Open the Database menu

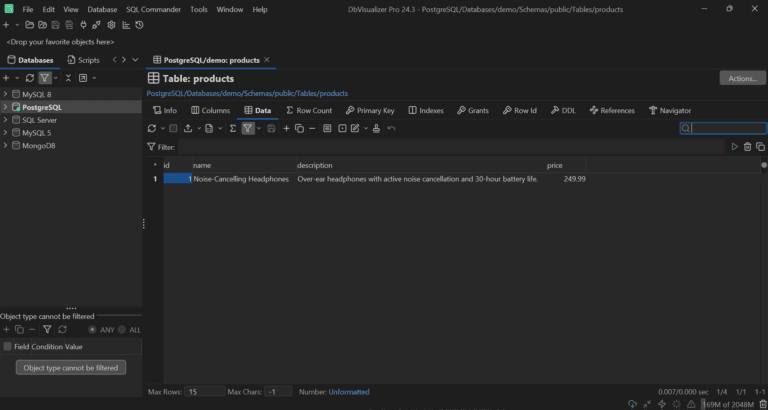coord(102,9)
